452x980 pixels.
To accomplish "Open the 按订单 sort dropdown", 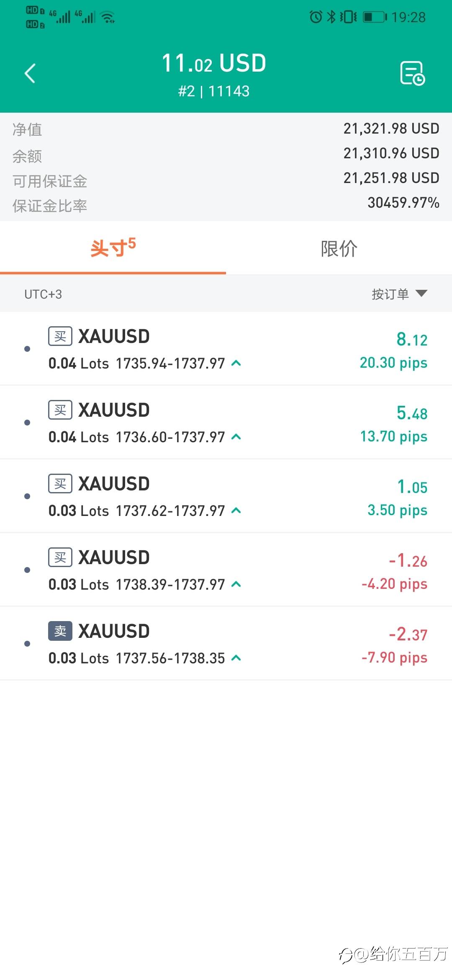I will pos(399,294).
